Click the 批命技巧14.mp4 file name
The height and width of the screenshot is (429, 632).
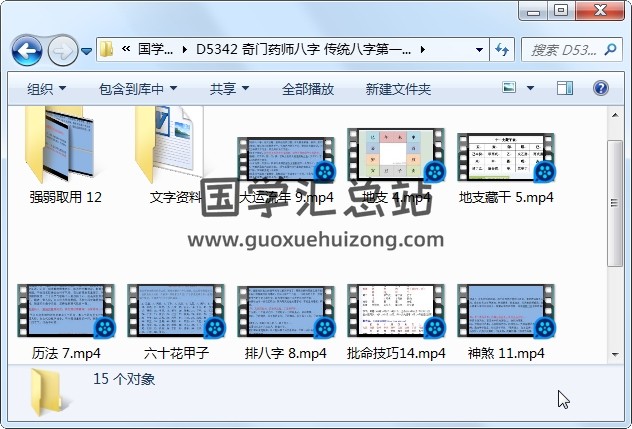pyautogui.click(x=396, y=354)
